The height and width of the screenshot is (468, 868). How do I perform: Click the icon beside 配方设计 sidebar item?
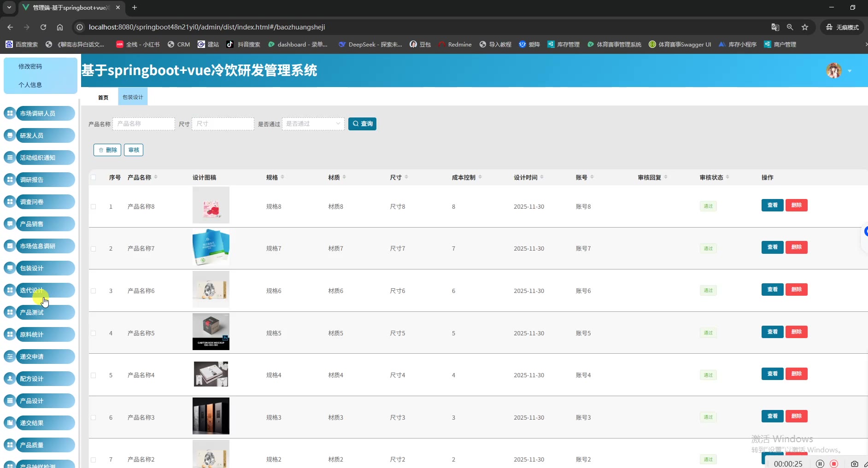pyautogui.click(x=10, y=379)
